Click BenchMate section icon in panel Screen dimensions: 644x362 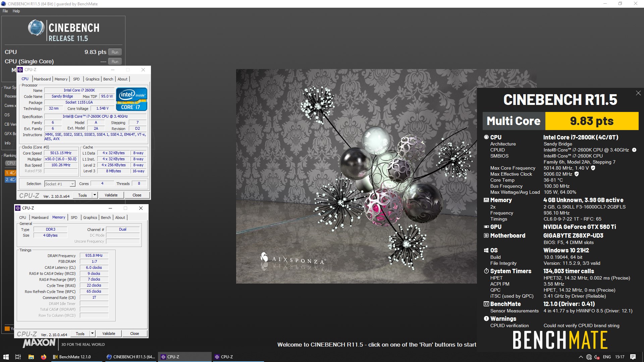coord(486,304)
